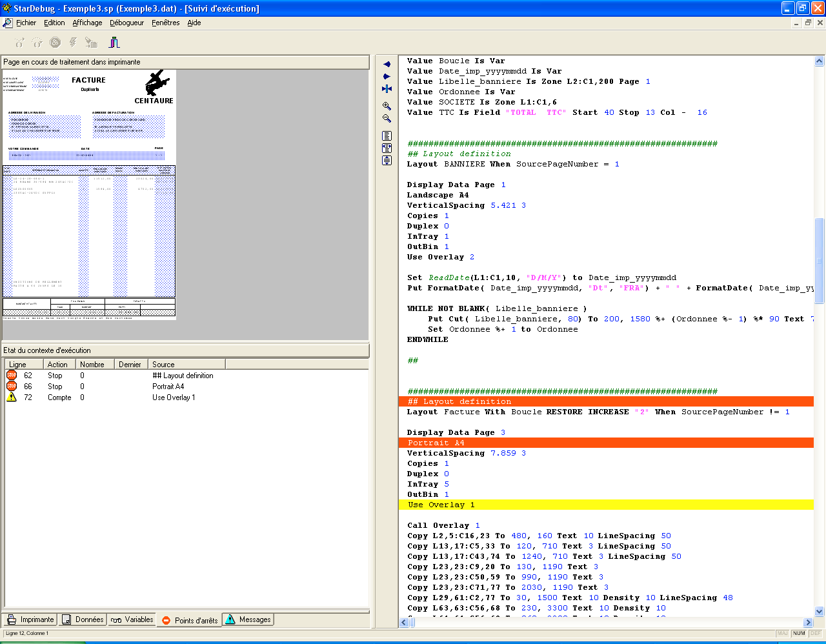826x644 pixels.
Task: Open the Fichier menu
Action: tap(26, 23)
